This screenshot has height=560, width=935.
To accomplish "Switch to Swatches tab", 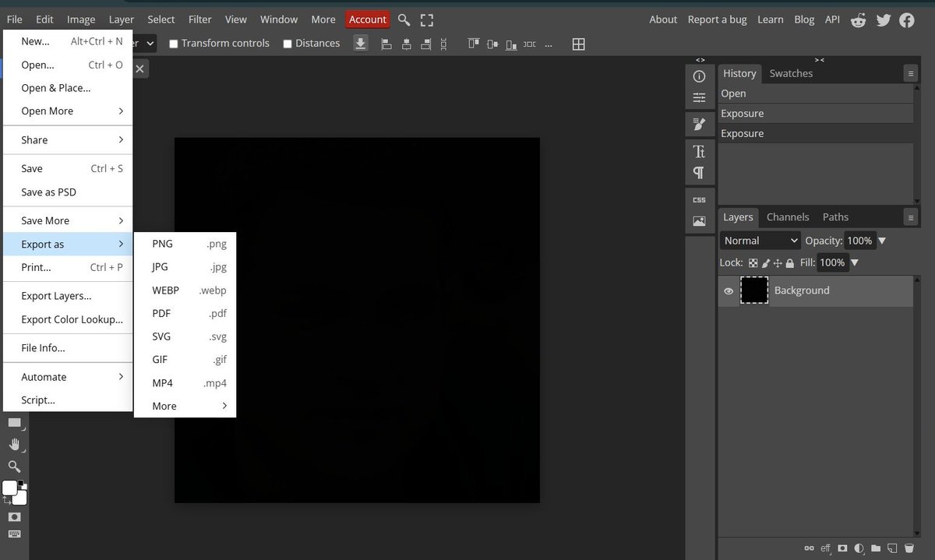I will pos(791,73).
